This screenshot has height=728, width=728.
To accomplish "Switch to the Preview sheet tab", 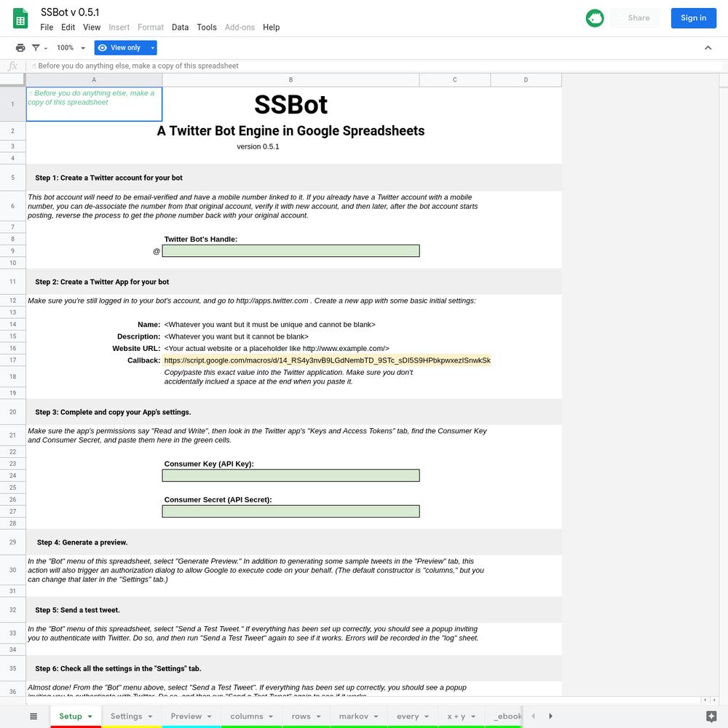I will (186, 716).
